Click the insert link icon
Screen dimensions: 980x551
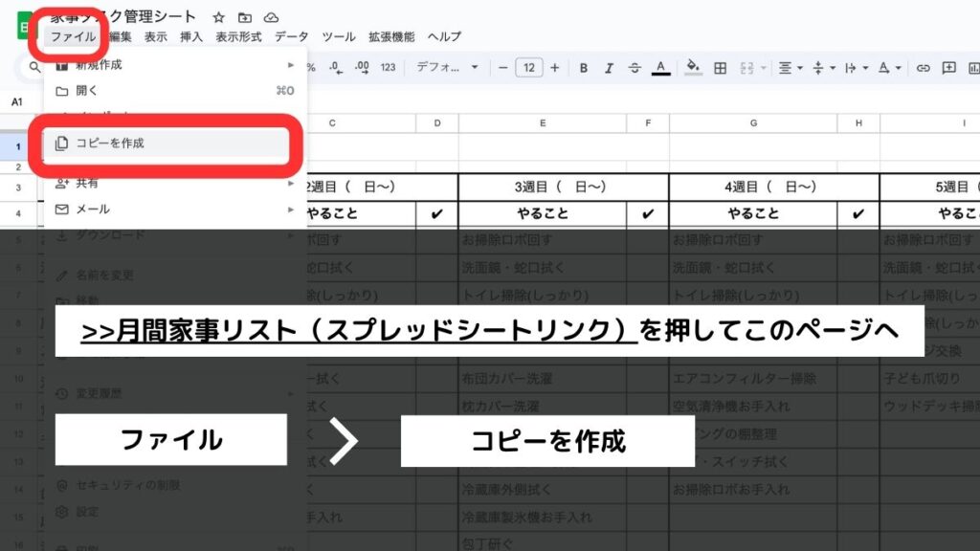[924, 68]
